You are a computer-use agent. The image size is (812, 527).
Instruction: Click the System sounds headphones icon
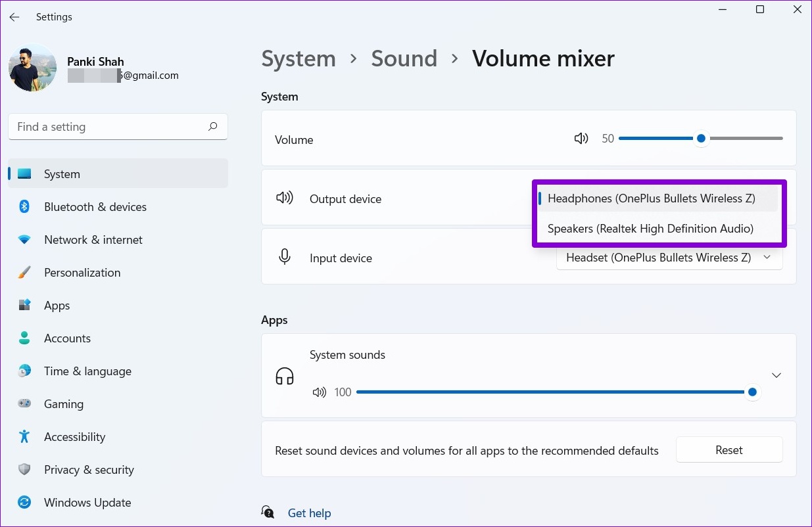pyautogui.click(x=285, y=377)
